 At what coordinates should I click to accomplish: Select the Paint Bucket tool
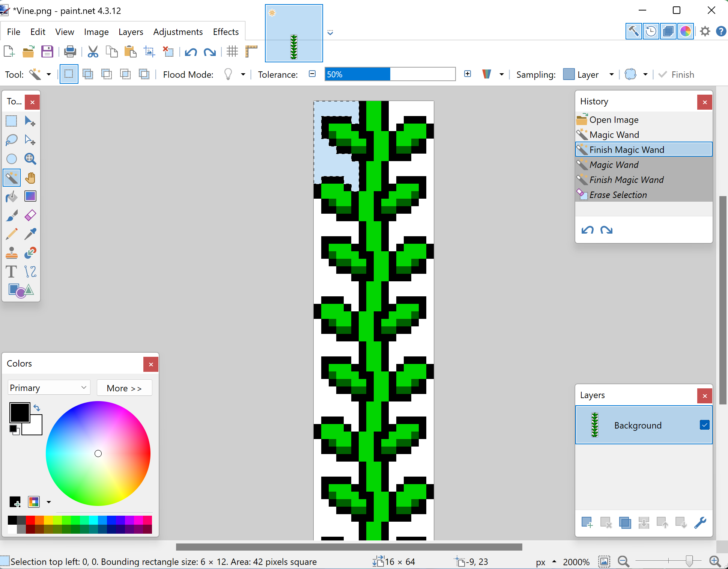coord(12,196)
